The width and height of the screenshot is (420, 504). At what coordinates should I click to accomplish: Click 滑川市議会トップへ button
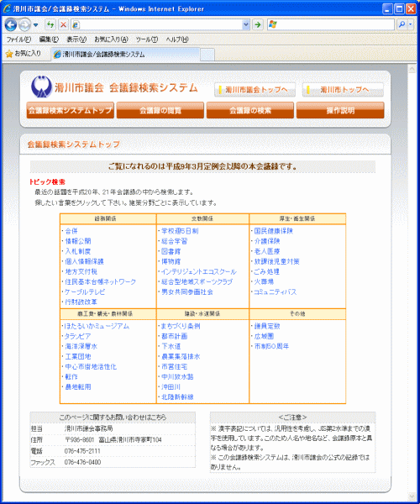(255, 90)
